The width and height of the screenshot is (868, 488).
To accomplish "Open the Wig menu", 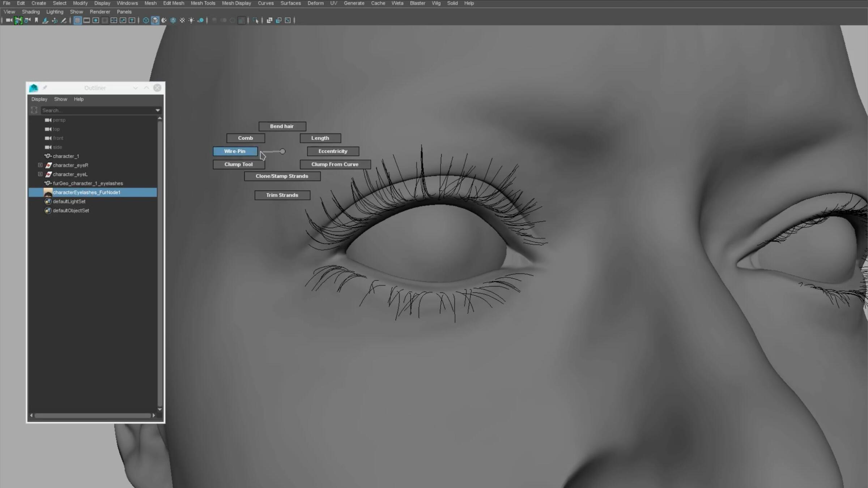I will tap(436, 3).
